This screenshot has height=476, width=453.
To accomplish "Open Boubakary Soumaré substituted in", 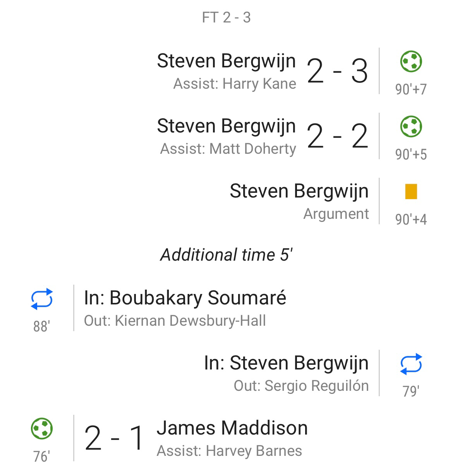I will (185, 298).
